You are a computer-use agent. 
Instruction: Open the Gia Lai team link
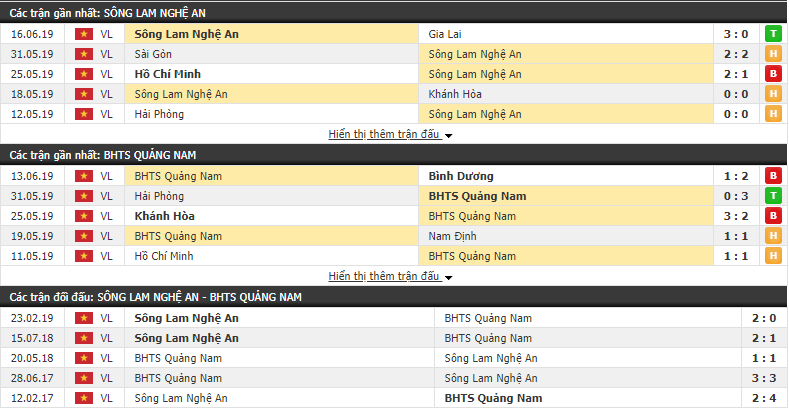click(x=445, y=34)
